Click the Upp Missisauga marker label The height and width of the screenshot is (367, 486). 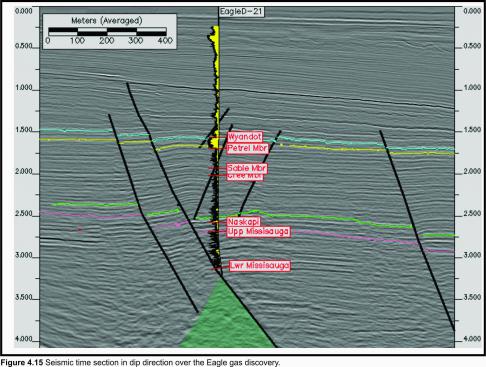pos(258,232)
